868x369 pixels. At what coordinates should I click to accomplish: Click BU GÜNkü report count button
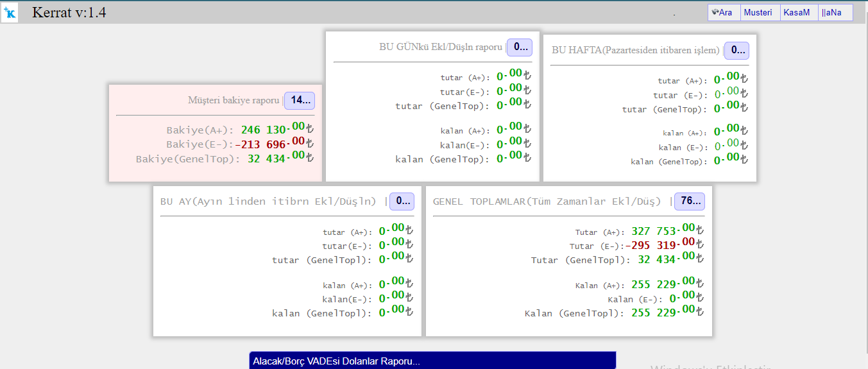519,47
